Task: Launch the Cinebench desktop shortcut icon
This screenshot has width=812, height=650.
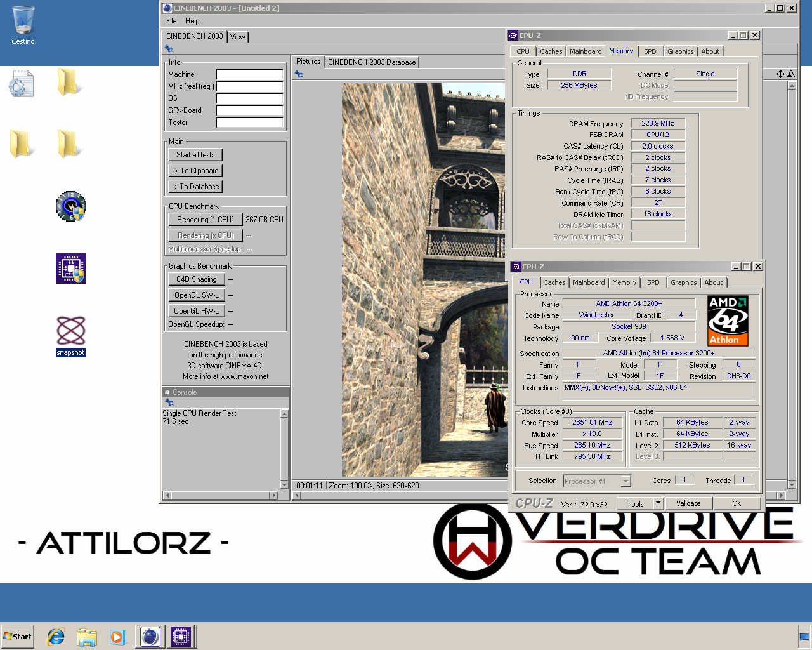Action: coord(70,206)
